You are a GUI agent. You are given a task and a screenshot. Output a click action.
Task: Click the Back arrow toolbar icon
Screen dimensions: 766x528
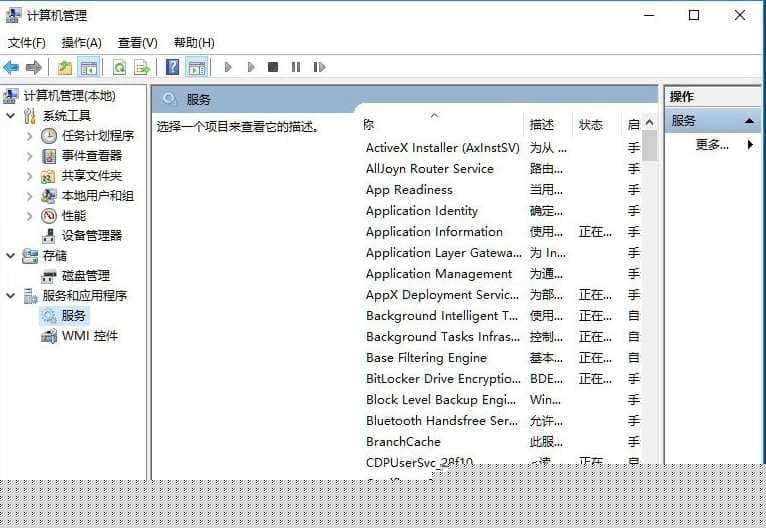point(11,67)
